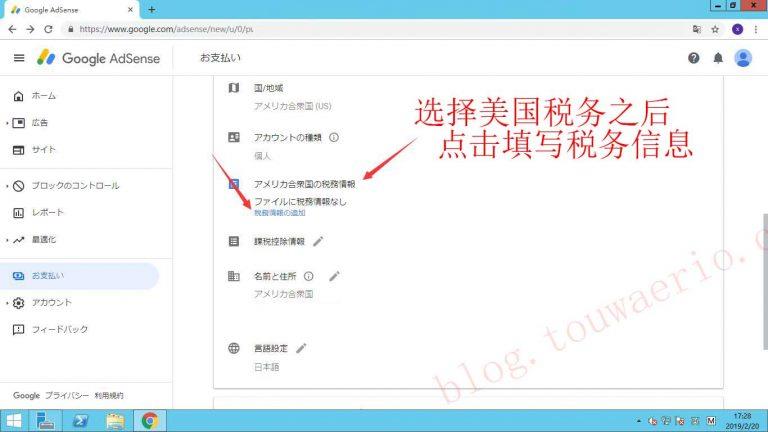Viewport: 768px width, 432px height.
Task: Go forward in the browser
Action: pyautogui.click(x=30, y=29)
